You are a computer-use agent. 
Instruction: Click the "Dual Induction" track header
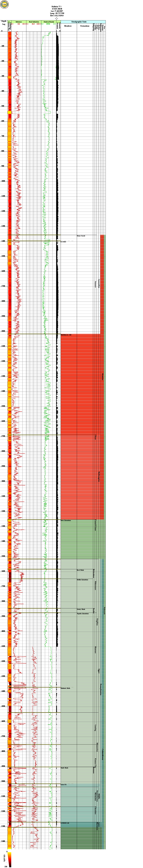coord(34,22)
